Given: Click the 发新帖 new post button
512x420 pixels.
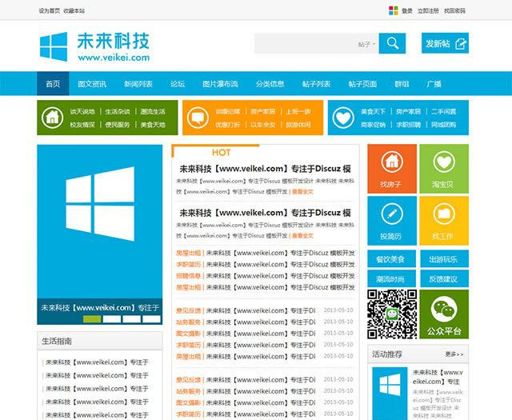Looking at the screenshot, I should pos(445,43).
